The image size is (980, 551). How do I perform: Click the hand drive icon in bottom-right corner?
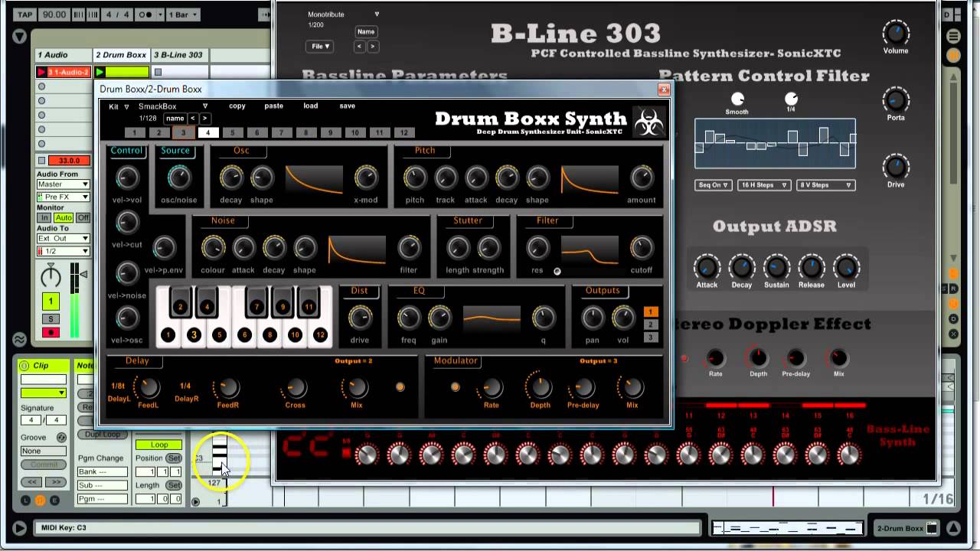(931, 528)
